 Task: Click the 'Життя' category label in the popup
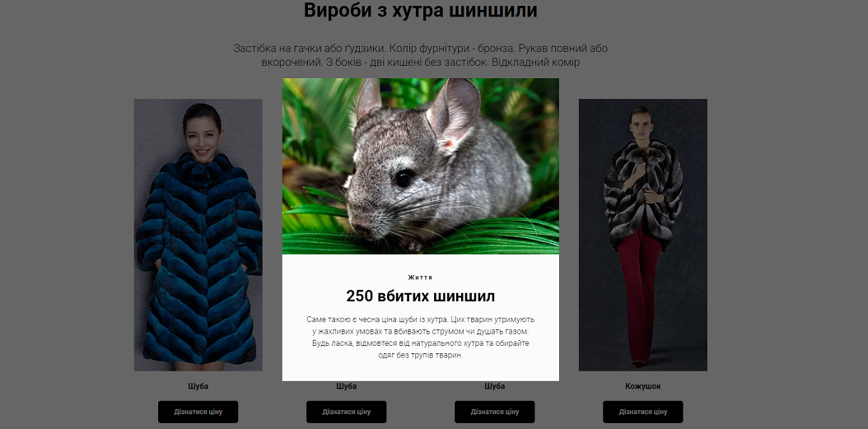(421, 277)
